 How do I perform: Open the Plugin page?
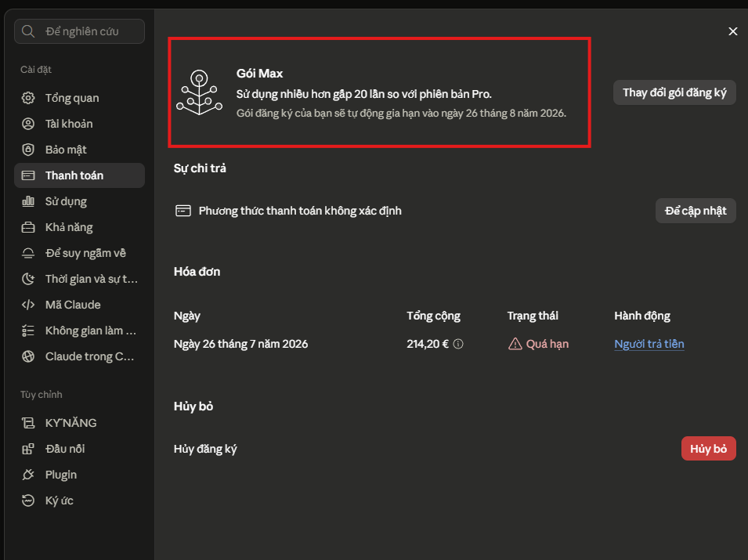click(x=79, y=475)
